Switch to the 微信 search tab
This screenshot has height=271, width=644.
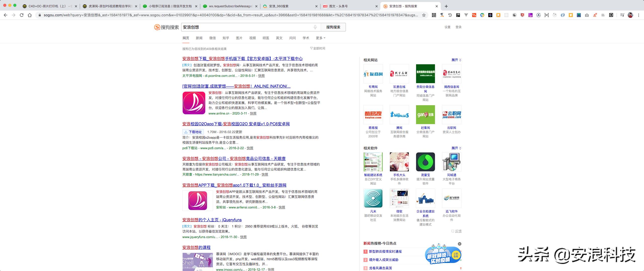[212, 38]
